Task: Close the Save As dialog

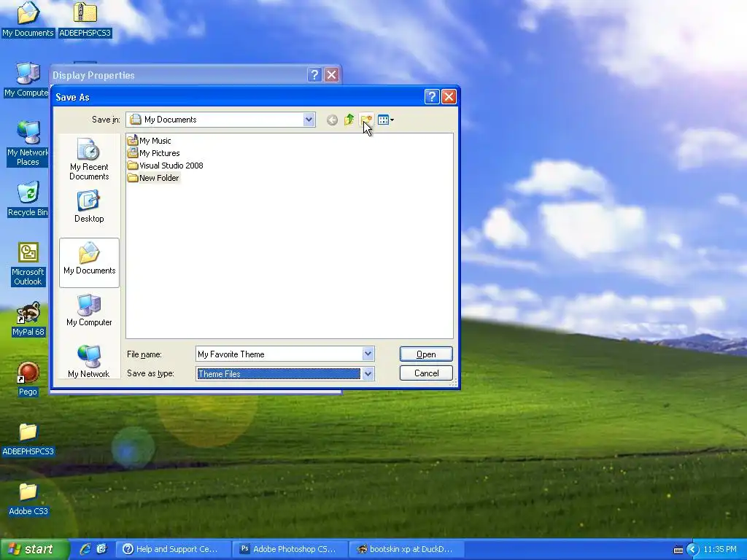Action: tap(449, 97)
